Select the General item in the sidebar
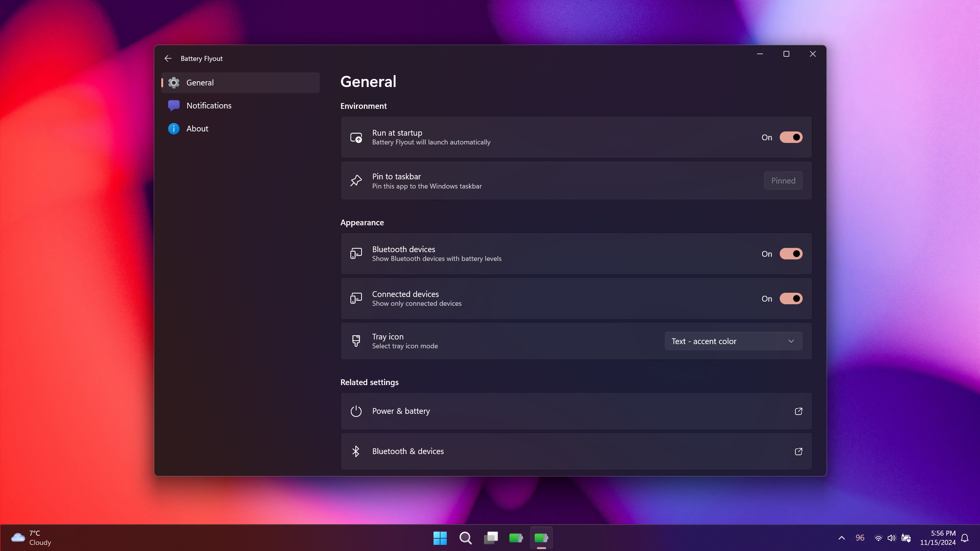 point(200,82)
